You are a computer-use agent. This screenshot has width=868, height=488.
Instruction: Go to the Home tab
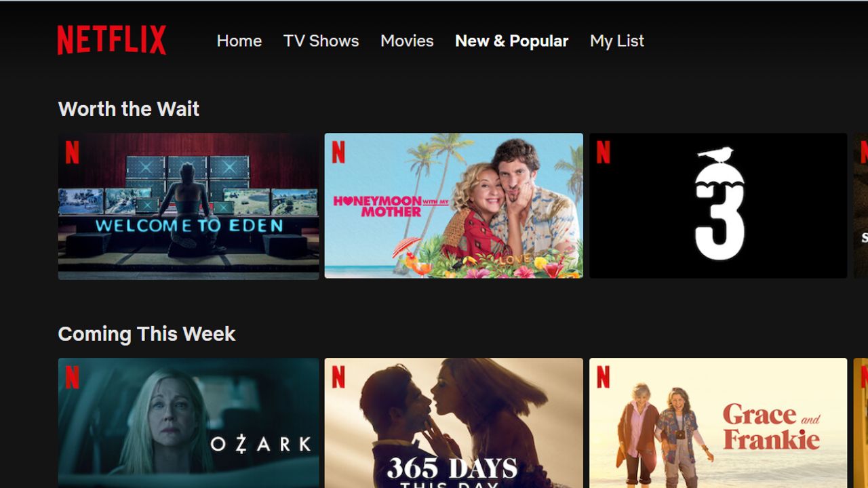[x=239, y=41]
